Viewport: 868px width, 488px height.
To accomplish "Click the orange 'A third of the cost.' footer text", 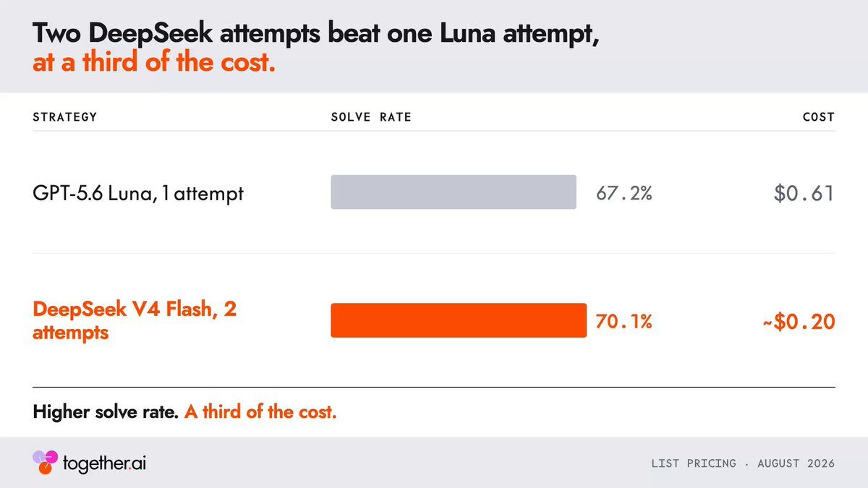I will (260, 413).
